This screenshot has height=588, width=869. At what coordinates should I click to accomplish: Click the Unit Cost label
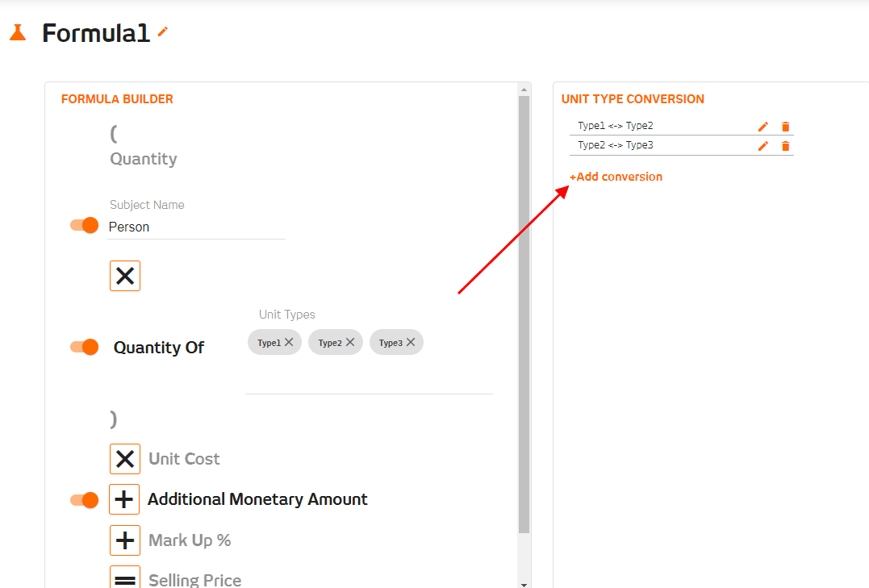pyautogui.click(x=184, y=459)
